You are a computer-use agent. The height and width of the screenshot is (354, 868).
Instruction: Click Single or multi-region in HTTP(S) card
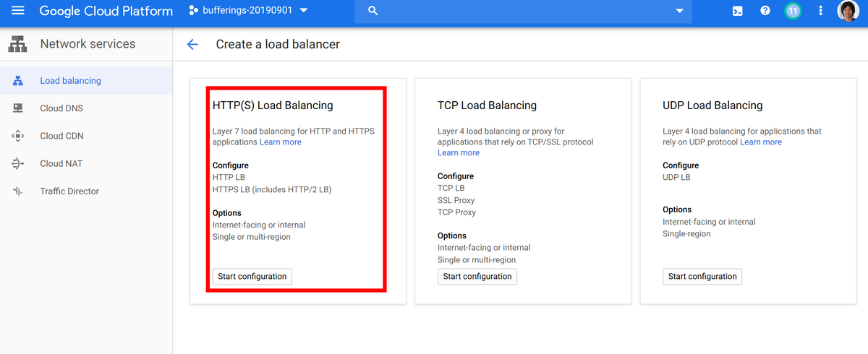coord(252,237)
